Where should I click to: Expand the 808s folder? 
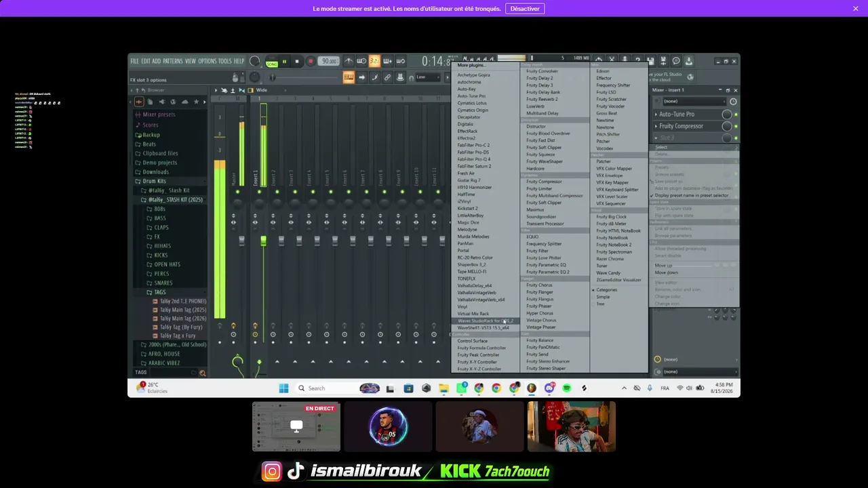pyautogui.click(x=160, y=209)
